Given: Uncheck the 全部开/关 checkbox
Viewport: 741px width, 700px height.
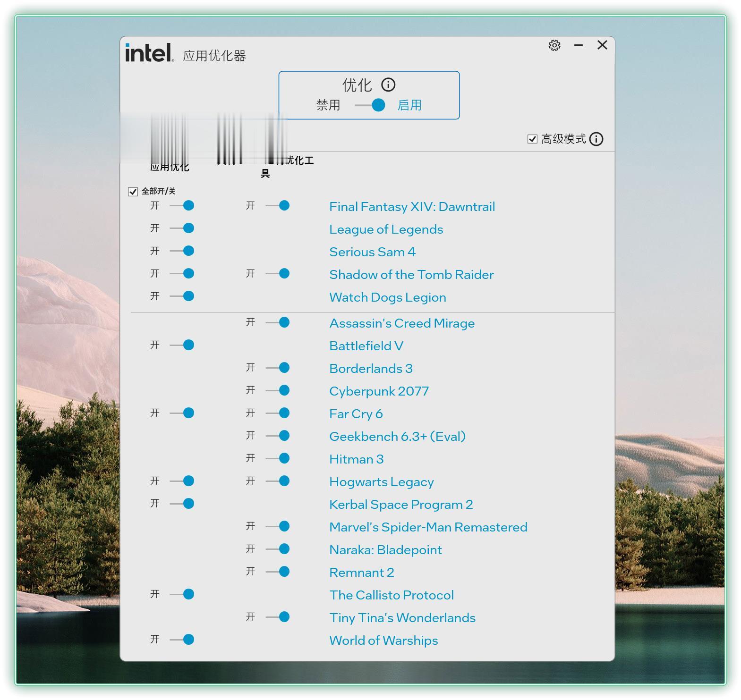Looking at the screenshot, I should [x=133, y=192].
